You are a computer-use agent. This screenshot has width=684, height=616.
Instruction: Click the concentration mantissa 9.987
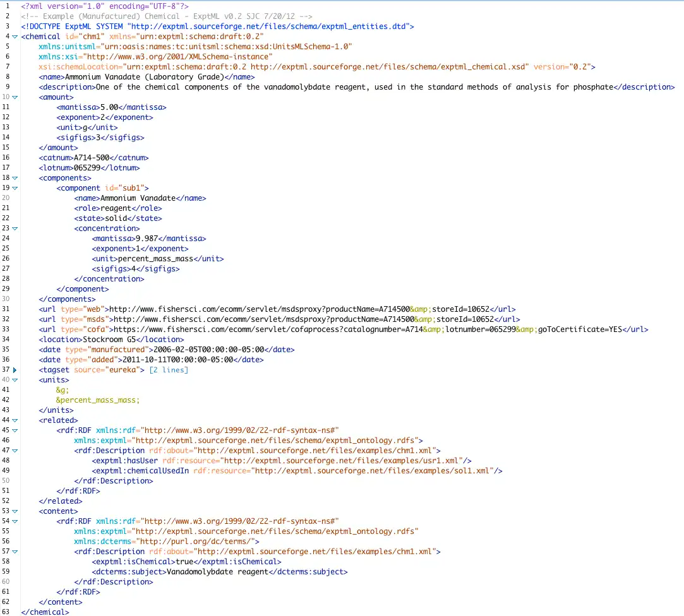tap(147, 239)
